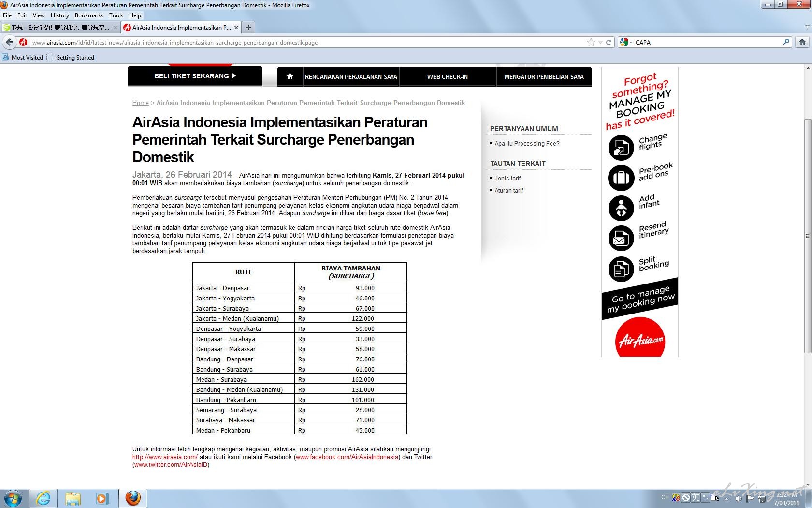The width and height of the screenshot is (812, 508).
Task: Click 'Jakarta - Denpasar' route cell
Action: click(244, 288)
